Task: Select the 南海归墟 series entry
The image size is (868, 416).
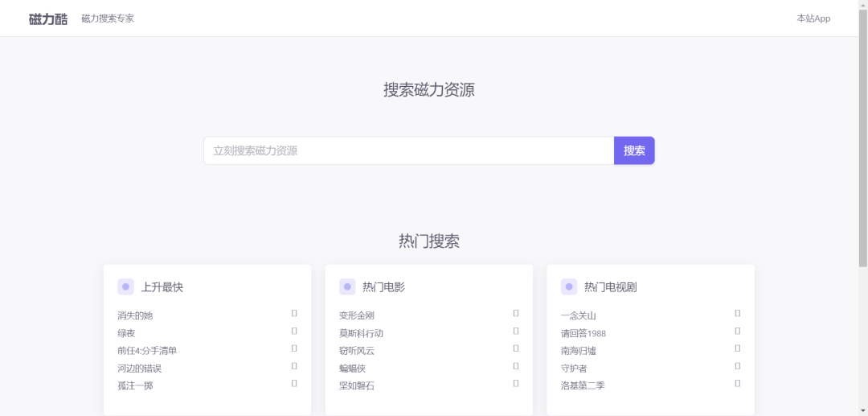Action: click(x=578, y=351)
